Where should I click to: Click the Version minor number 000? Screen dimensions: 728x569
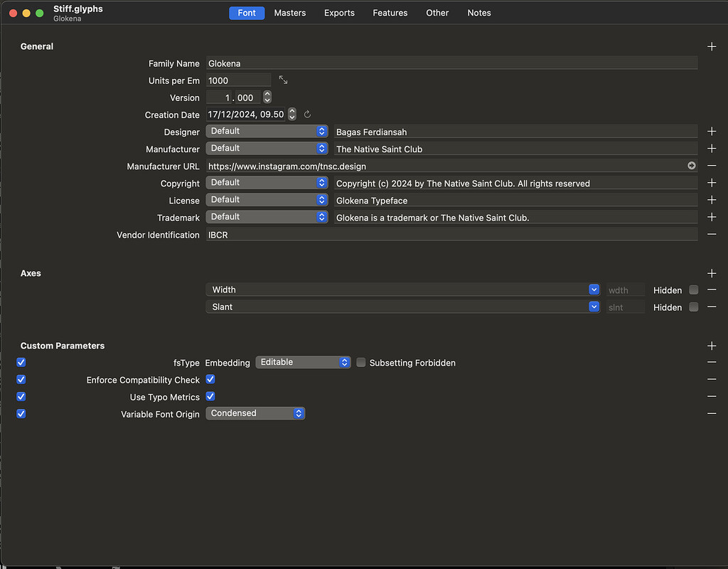247,97
